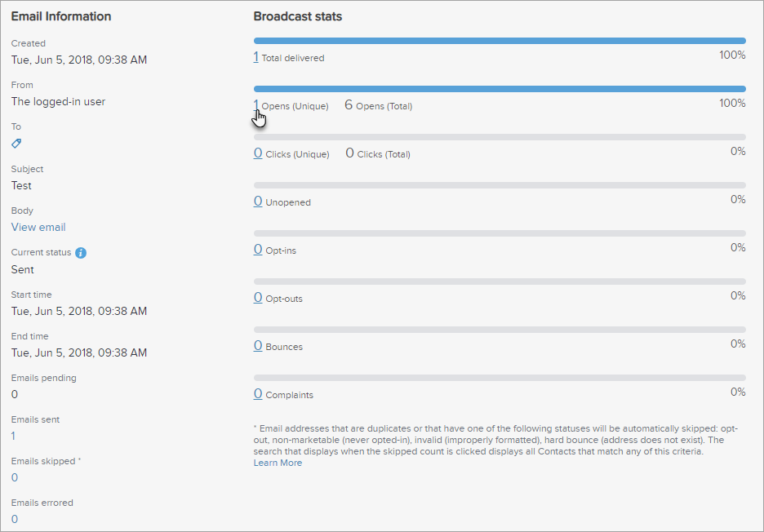Click the Bounces progress bar

500,330
